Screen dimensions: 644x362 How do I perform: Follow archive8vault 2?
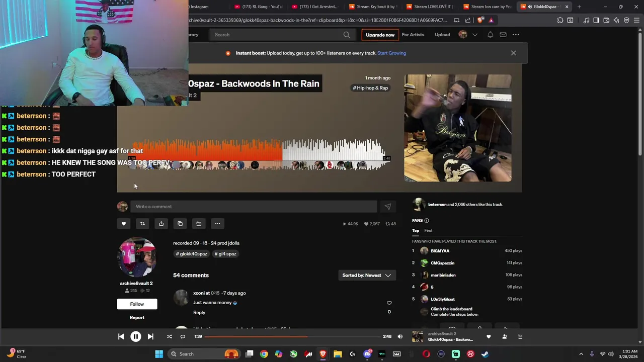coord(137,304)
